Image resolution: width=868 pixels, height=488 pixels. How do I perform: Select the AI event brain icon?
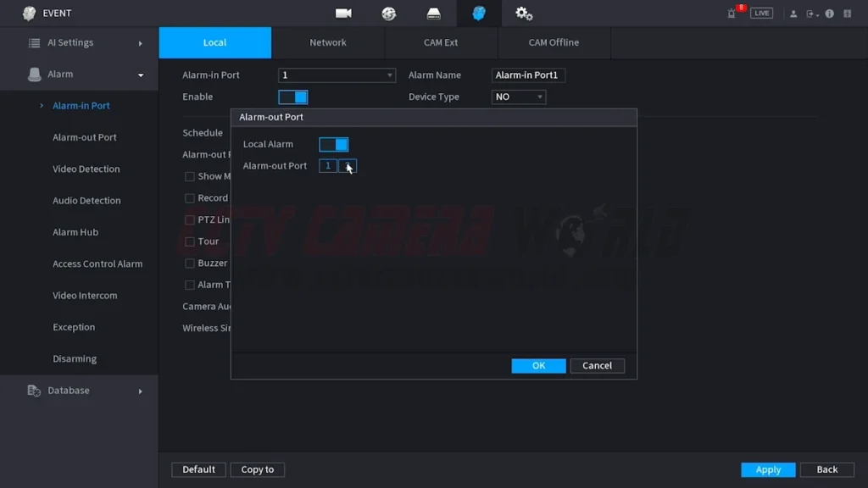479,14
